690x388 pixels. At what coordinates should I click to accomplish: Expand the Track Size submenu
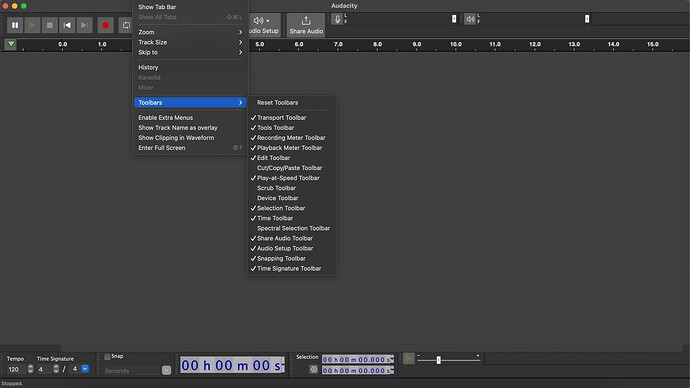point(190,42)
